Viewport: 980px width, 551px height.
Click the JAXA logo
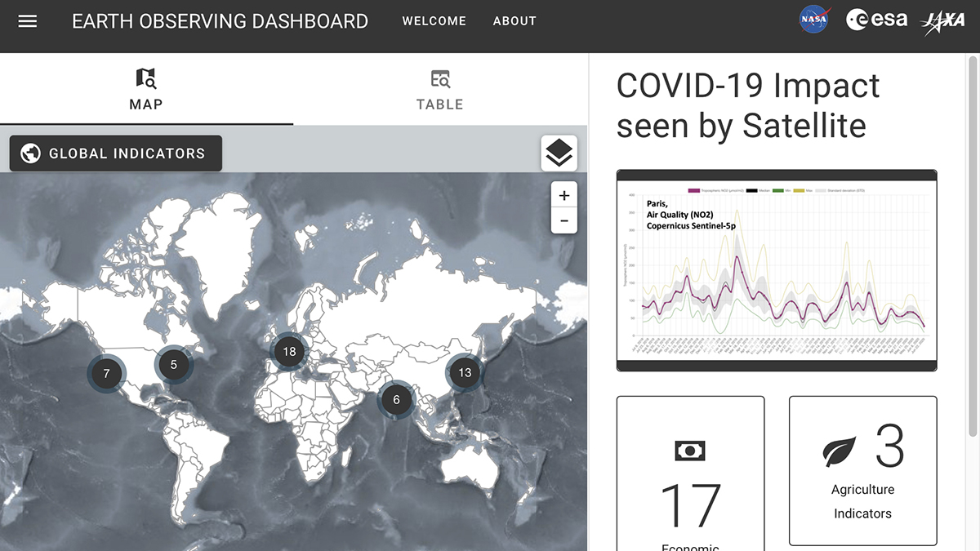[945, 20]
